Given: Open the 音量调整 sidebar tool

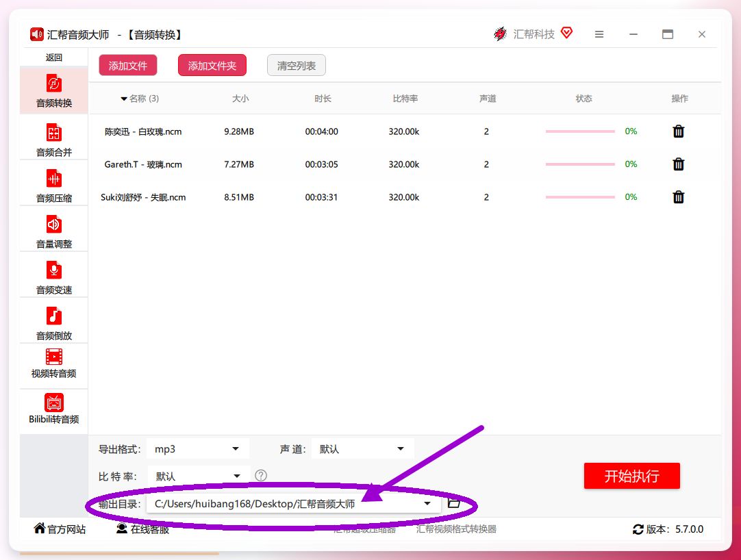Looking at the screenshot, I should click(54, 231).
